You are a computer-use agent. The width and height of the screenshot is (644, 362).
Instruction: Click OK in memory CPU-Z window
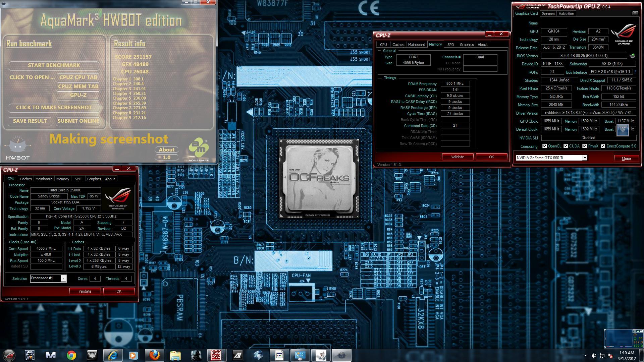tap(491, 157)
